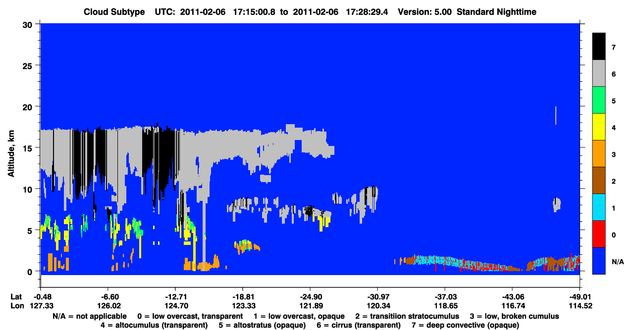Click the cyan legend swatch labeled 1
The width and height of the screenshot is (644, 330).
point(599,207)
